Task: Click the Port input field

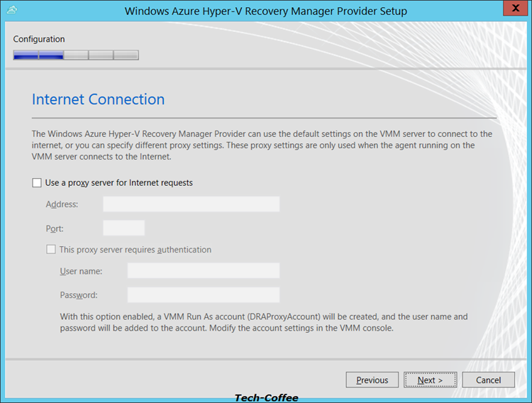Action: coord(124,228)
